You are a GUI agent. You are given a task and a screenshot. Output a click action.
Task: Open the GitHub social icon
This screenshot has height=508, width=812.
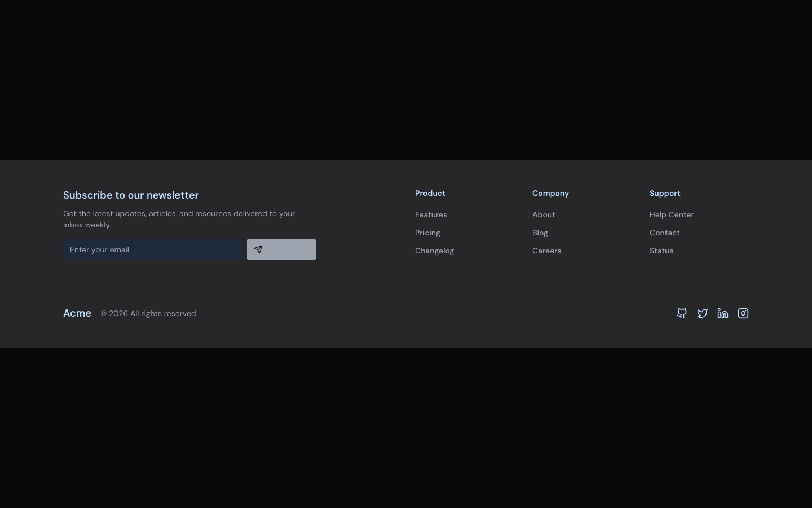coord(682,313)
